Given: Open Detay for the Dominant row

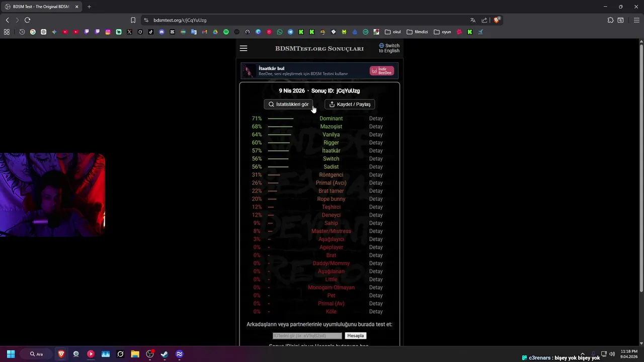Looking at the screenshot, I should click(x=376, y=119).
